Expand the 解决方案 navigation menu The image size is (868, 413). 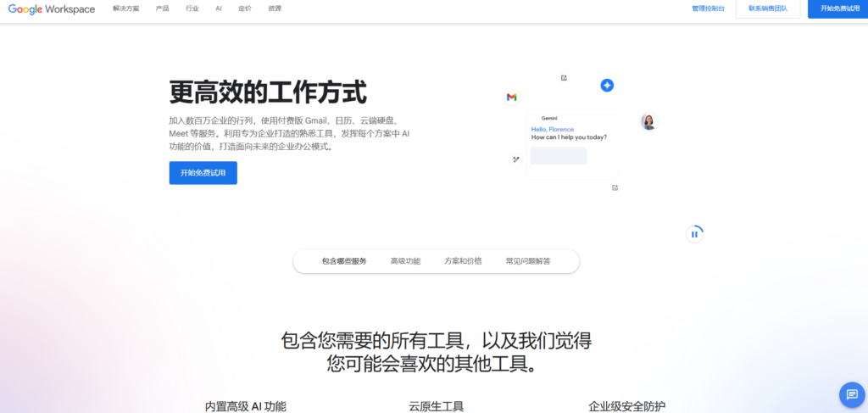click(125, 8)
